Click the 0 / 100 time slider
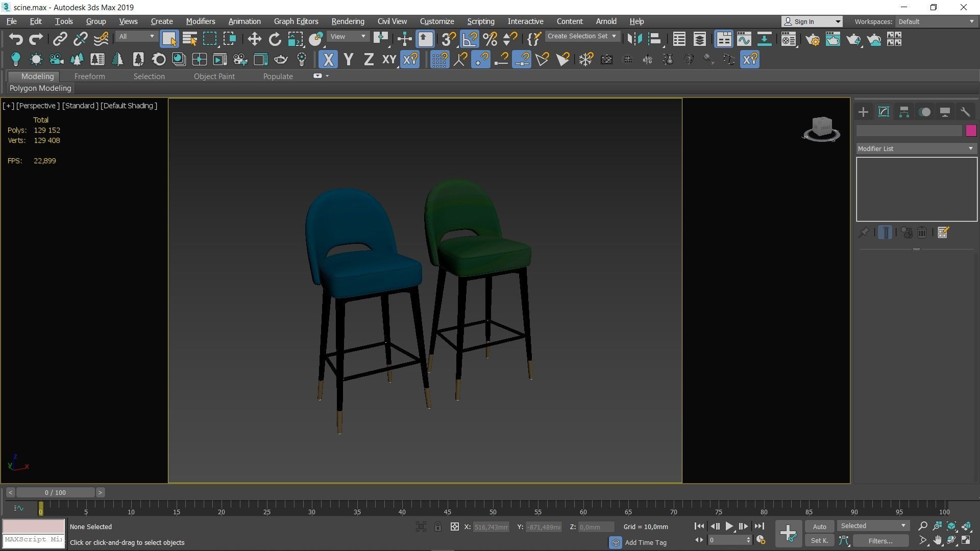 pos(55,492)
